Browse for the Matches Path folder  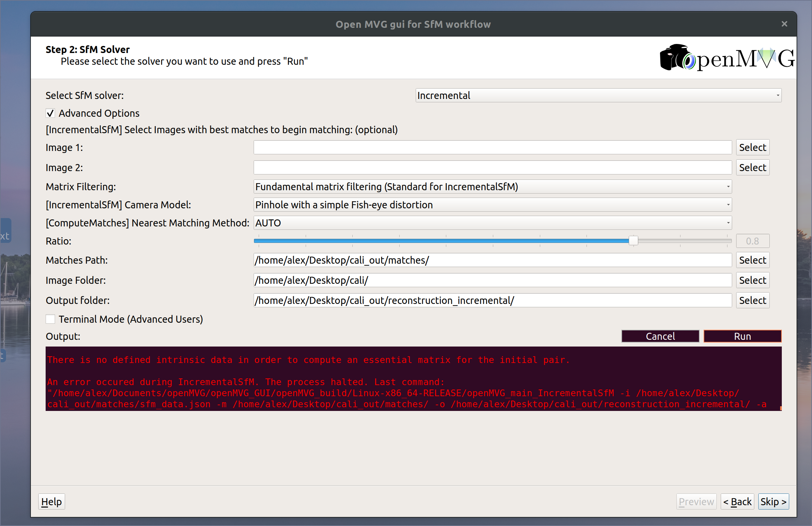pyautogui.click(x=752, y=260)
